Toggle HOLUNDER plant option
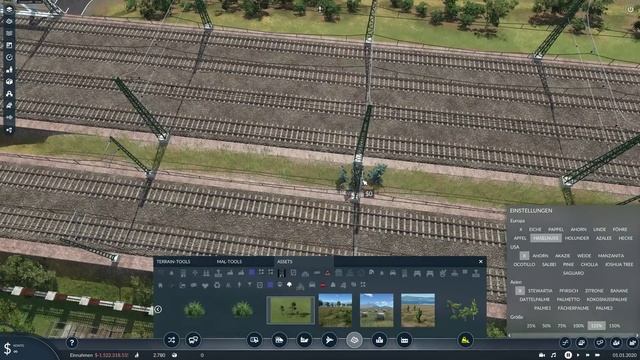Screen dimensions: 640x360 577,238
